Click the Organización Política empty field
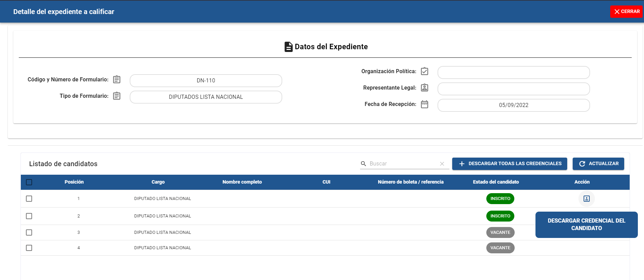 click(x=513, y=72)
